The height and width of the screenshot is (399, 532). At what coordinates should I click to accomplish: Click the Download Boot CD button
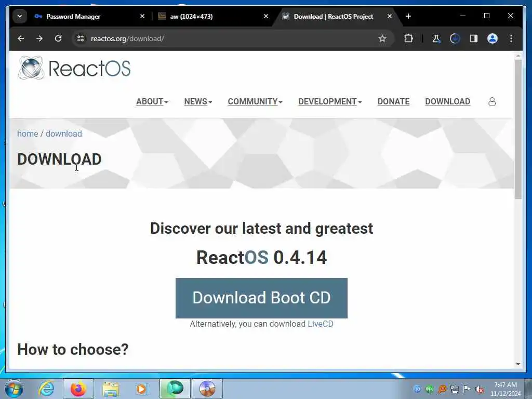[261, 298]
